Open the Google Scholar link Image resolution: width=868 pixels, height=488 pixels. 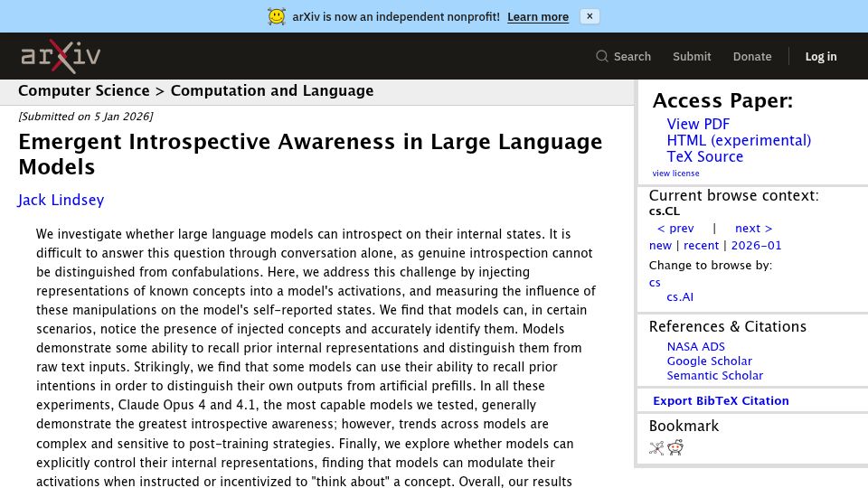click(x=709, y=361)
